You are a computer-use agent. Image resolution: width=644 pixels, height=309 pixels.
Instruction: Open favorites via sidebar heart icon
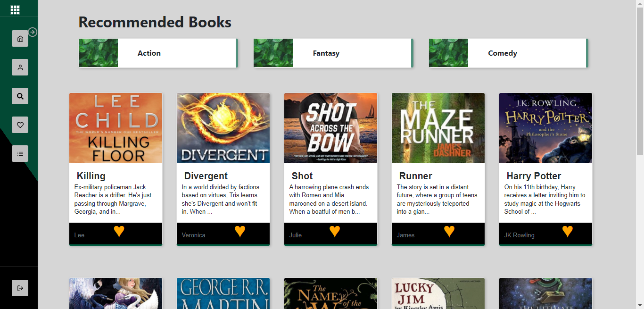[20, 125]
